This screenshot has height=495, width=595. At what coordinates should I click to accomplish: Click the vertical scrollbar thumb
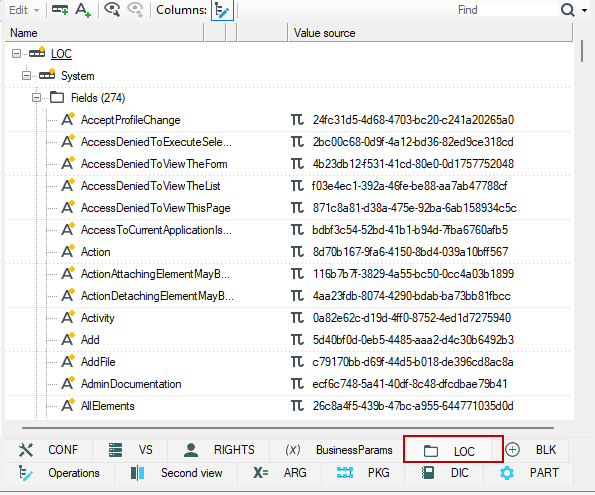click(x=582, y=51)
